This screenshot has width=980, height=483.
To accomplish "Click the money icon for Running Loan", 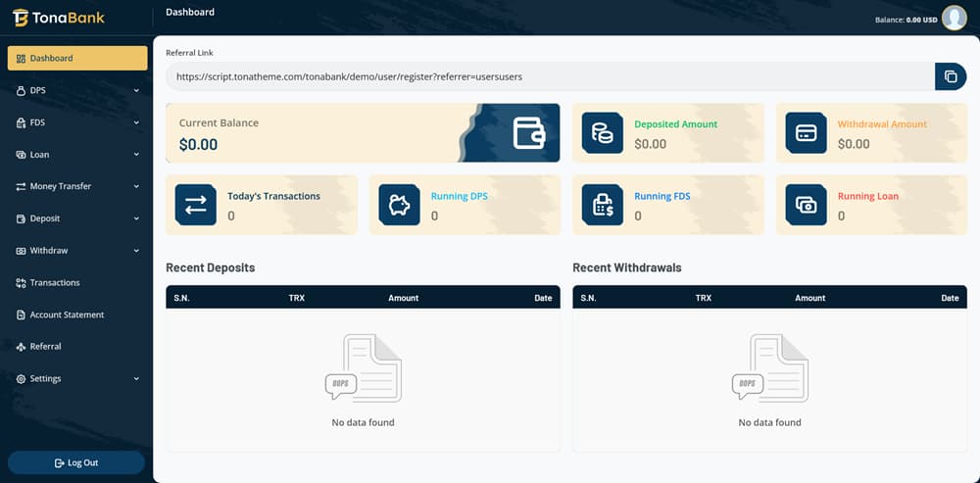I will (x=807, y=205).
